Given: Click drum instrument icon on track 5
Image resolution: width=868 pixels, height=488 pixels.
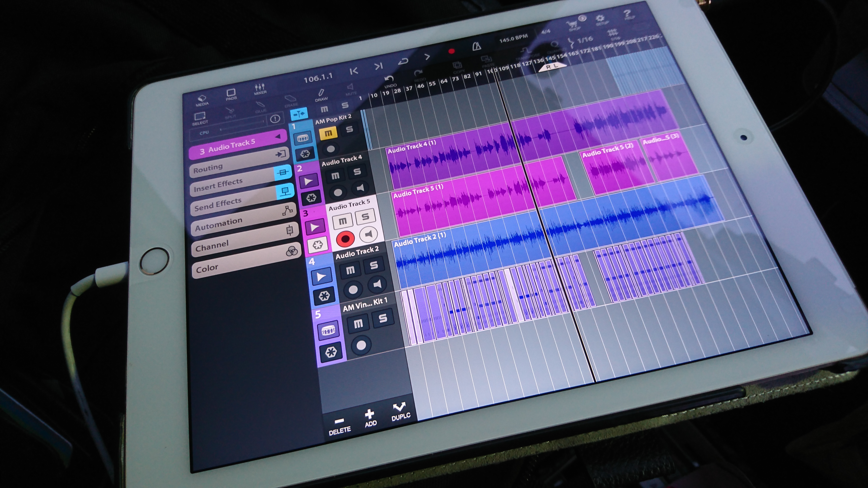Looking at the screenshot, I should click(x=328, y=331).
